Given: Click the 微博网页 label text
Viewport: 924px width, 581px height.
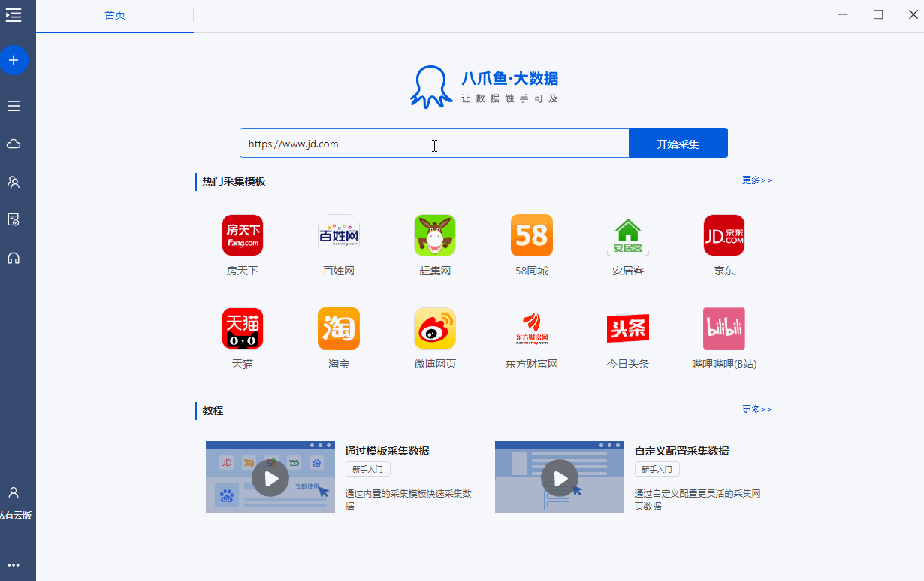Looking at the screenshot, I should 435,364.
